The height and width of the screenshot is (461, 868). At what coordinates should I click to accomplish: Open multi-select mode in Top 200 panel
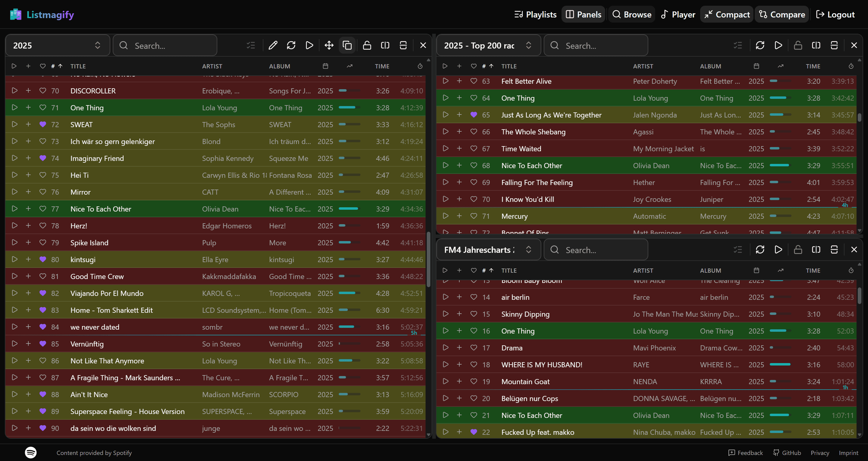click(x=737, y=45)
